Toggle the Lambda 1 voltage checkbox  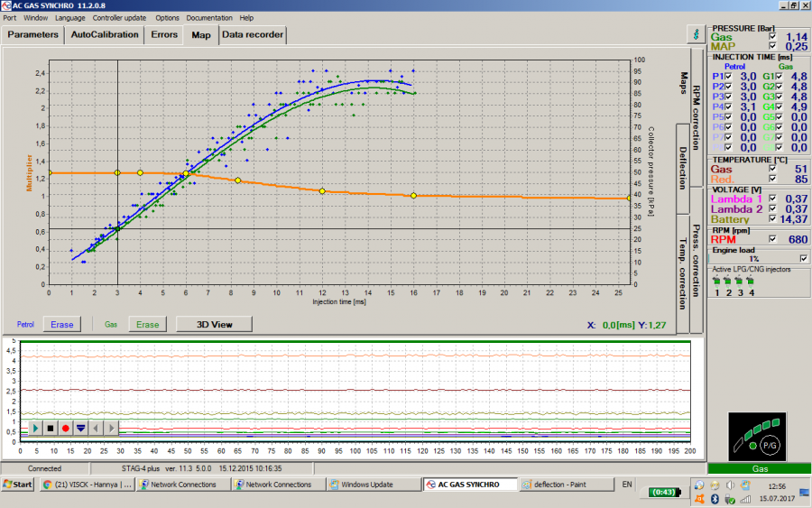pyautogui.click(x=771, y=199)
